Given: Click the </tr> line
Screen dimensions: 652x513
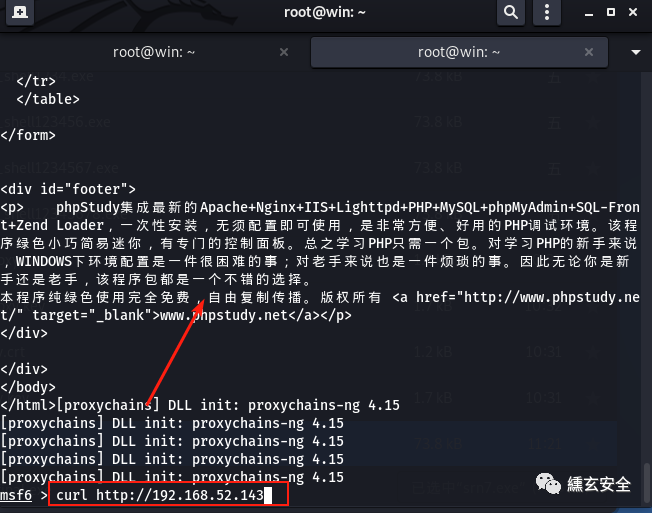Looking at the screenshot, I should (x=36, y=81).
